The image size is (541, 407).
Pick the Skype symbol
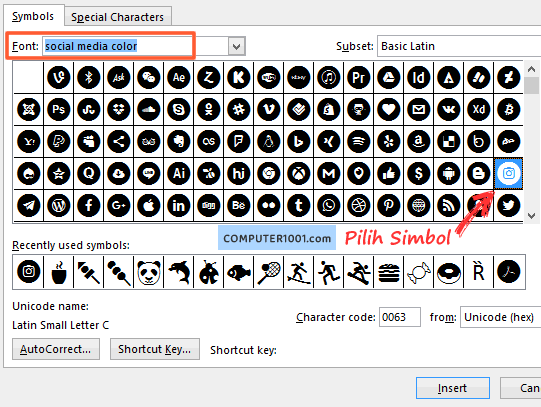coord(179,109)
